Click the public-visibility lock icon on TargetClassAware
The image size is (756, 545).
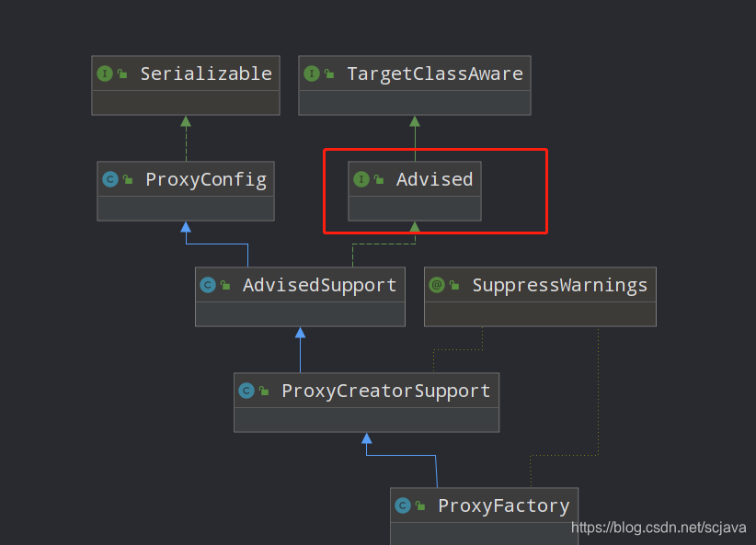pyautogui.click(x=329, y=74)
